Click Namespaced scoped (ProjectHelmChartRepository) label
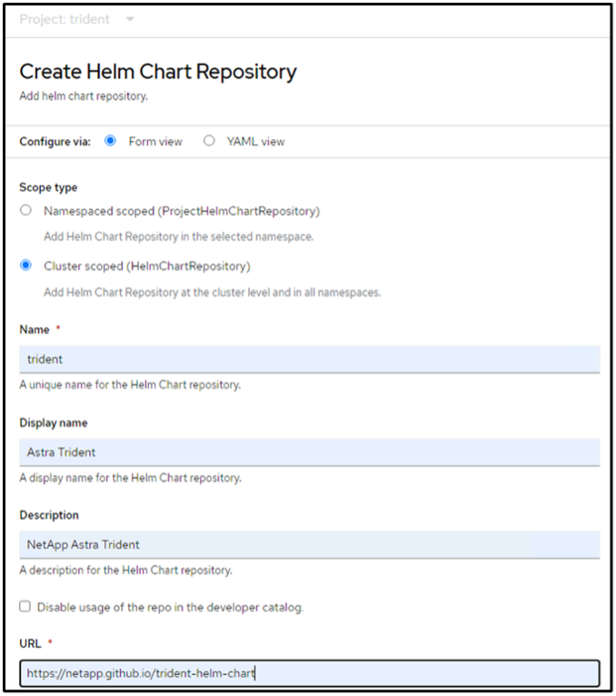Viewport: 616px width, 696px height. (x=182, y=211)
